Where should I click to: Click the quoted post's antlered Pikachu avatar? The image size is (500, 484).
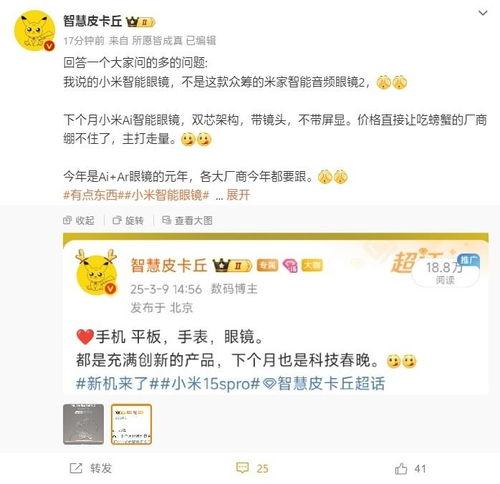97,273
